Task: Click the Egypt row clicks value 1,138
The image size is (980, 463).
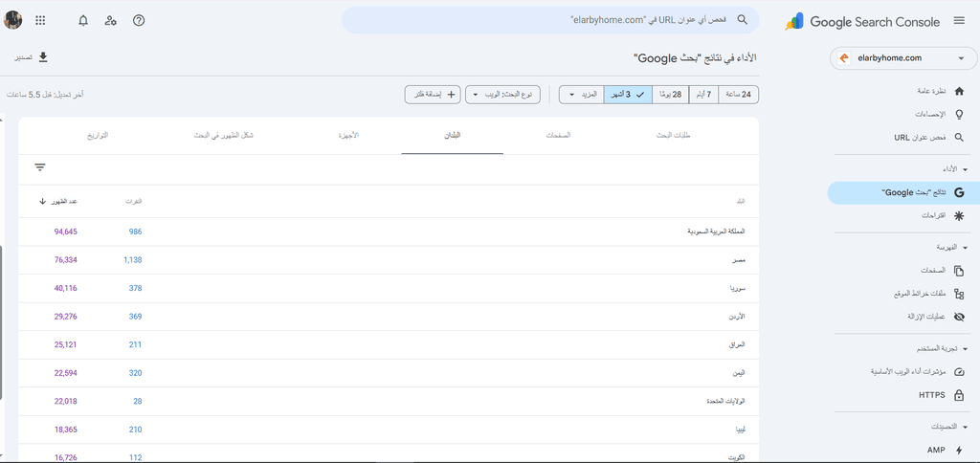Action: pos(132,260)
